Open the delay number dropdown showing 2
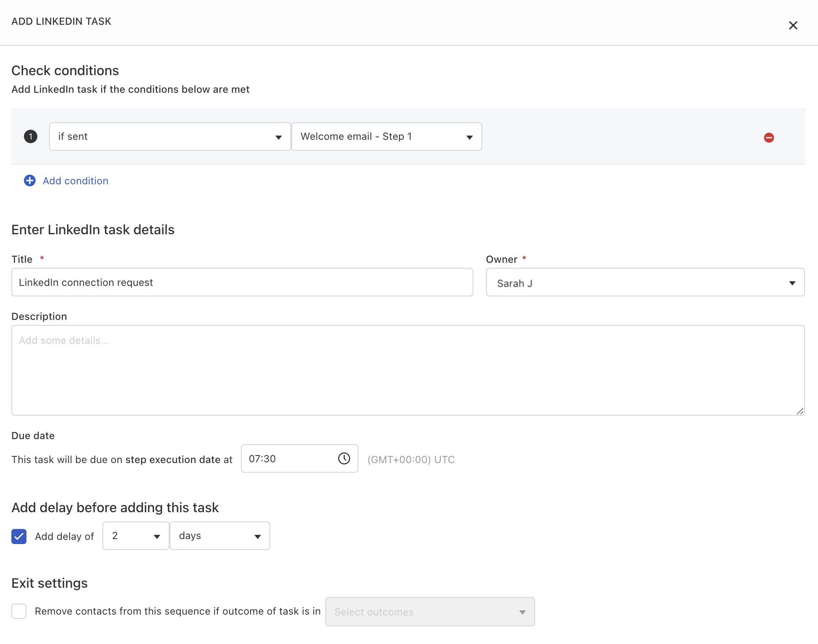 (x=136, y=536)
